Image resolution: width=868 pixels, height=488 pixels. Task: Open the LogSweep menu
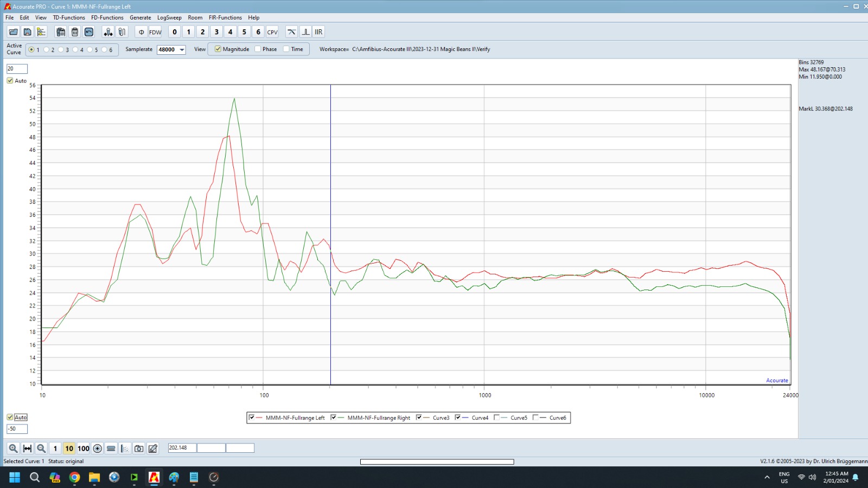click(169, 17)
